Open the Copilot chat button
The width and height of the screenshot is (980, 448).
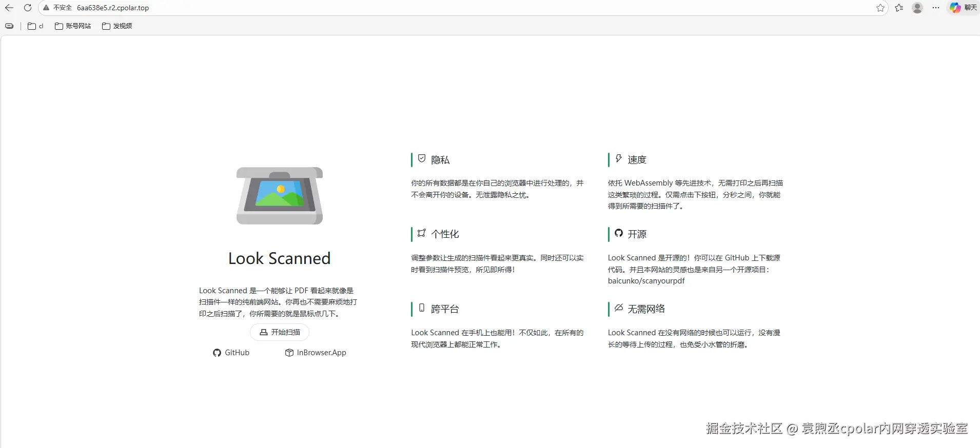[963, 8]
